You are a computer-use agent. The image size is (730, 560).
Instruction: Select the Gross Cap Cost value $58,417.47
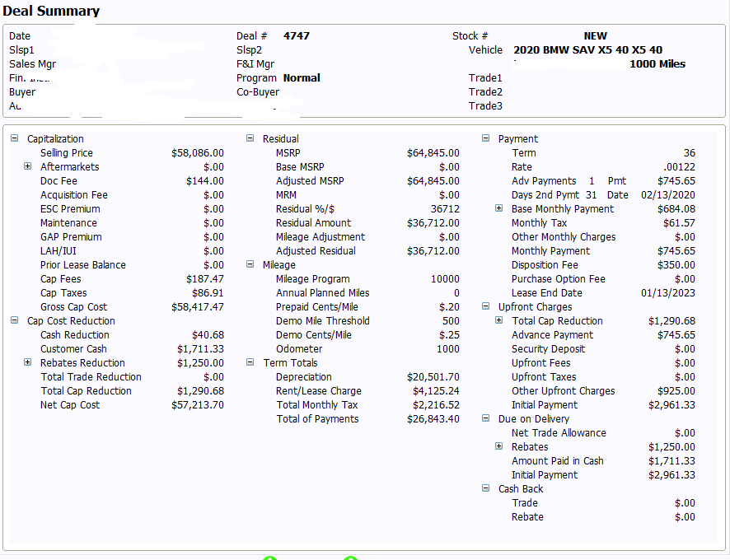(x=198, y=307)
